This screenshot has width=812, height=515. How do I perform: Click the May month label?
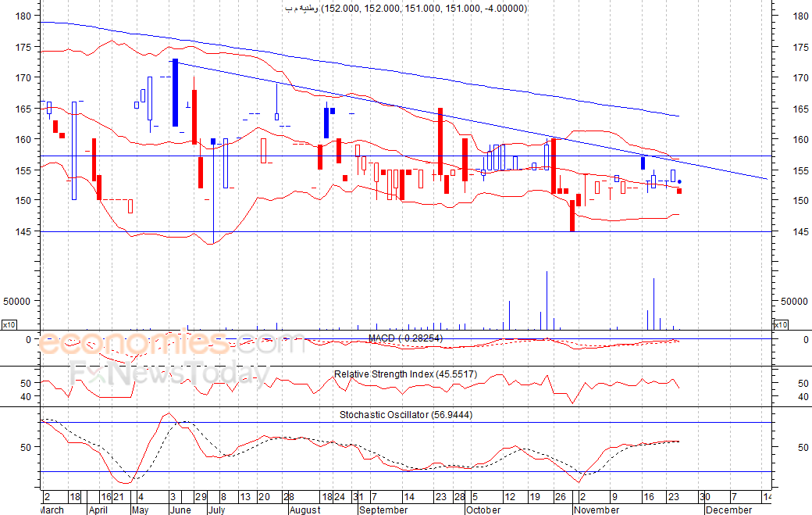(x=141, y=510)
